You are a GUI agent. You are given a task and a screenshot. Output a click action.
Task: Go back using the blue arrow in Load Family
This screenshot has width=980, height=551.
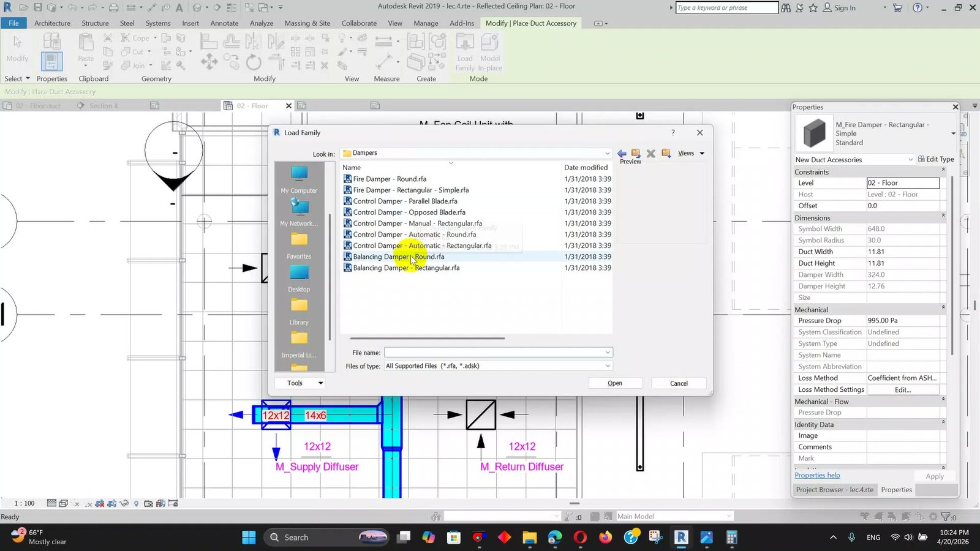point(622,153)
